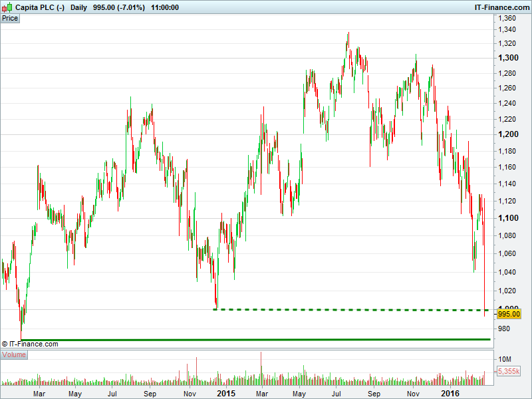Open the Daily timeframe selector in header
The width and height of the screenshot is (532, 399).
78,7
